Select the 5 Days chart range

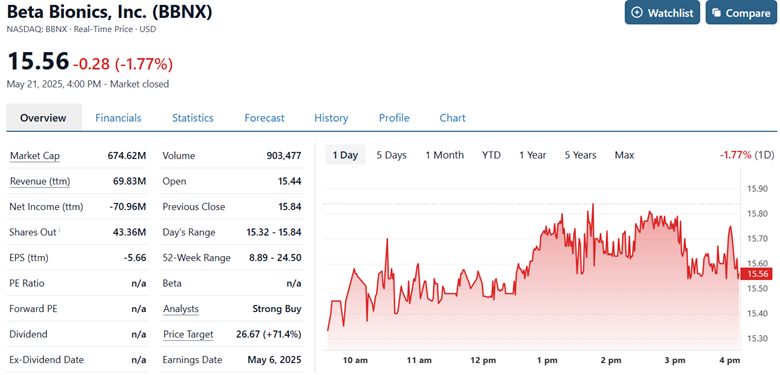tap(391, 155)
